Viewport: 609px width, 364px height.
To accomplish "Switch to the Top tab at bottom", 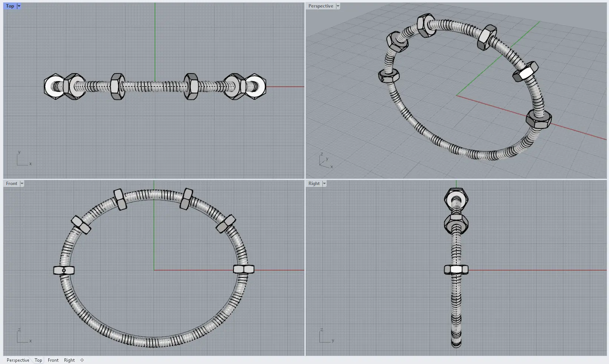I will [x=38, y=360].
